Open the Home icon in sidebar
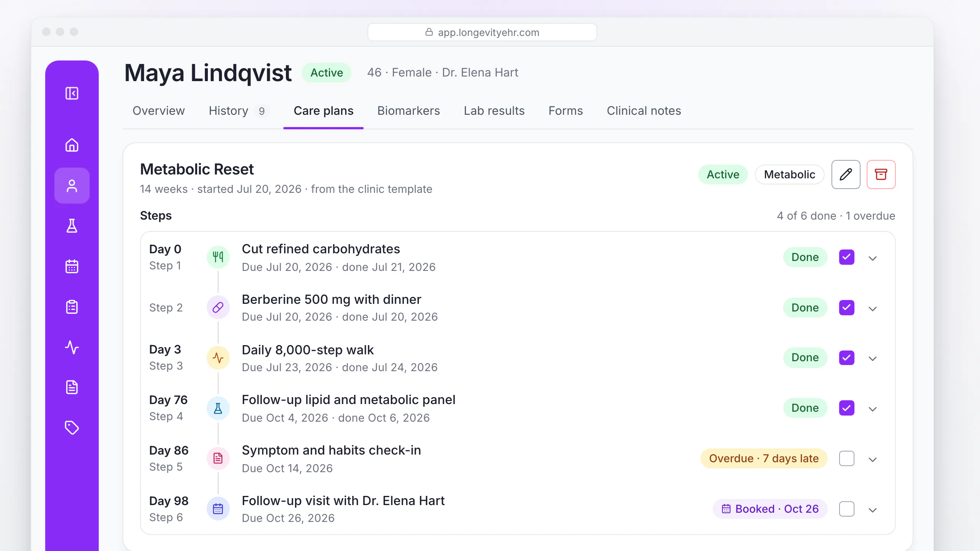The height and width of the screenshot is (551, 980). pos(72,145)
